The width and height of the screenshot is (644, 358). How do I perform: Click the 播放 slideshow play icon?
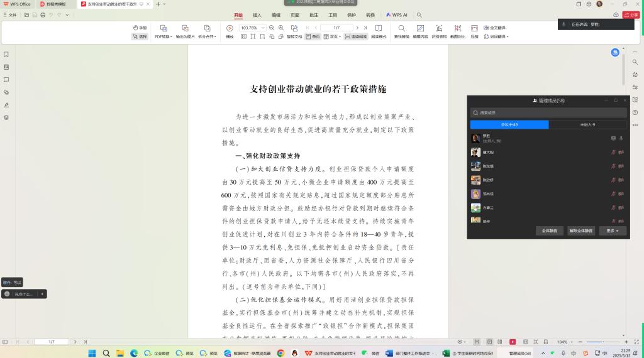(230, 29)
